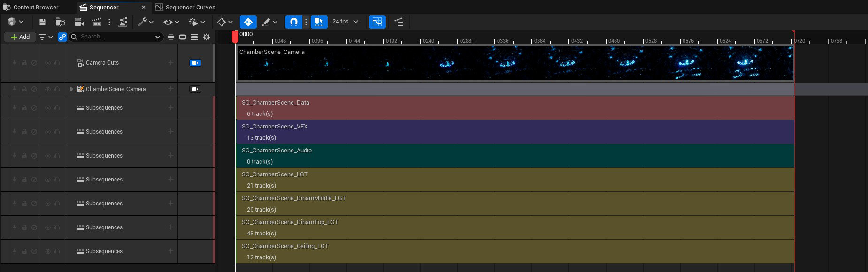868x272 pixels.
Task: Open the pencil edit options dropdown
Action: [269, 22]
